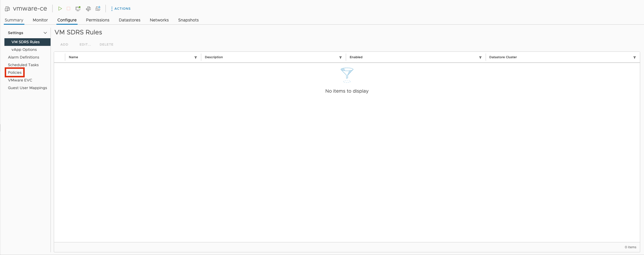Click the green Power On play icon

click(x=60, y=9)
